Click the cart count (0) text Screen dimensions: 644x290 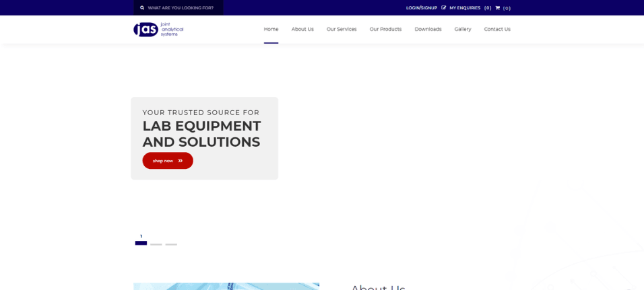point(507,8)
